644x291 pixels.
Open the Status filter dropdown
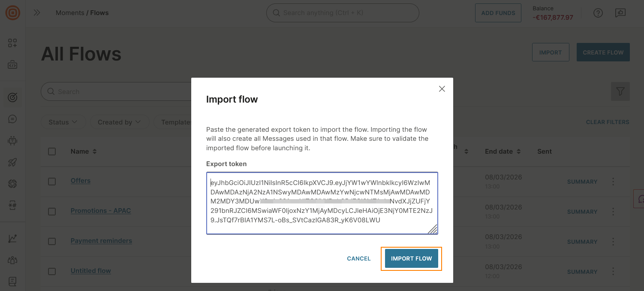[x=63, y=122]
